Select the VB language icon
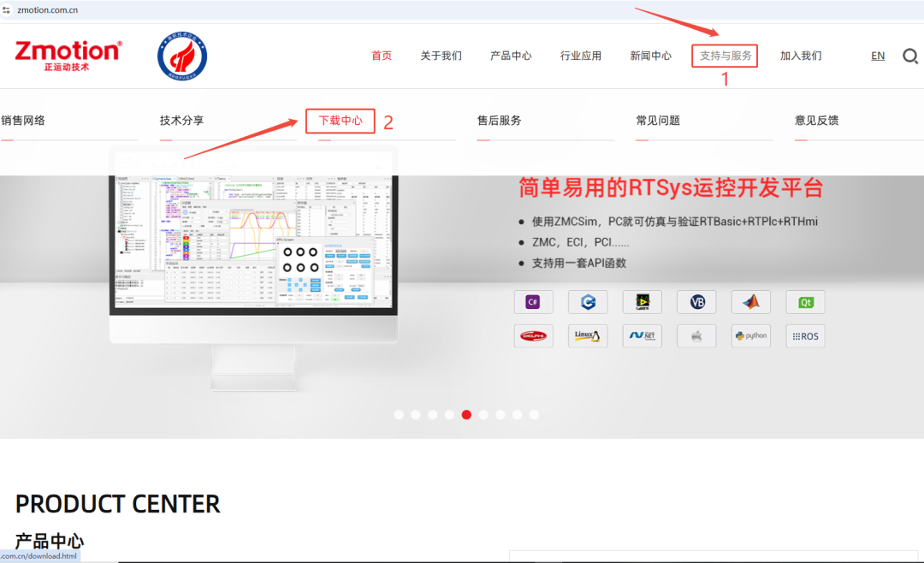The image size is (924, 563). pyautogui.click(x=696, y=301)
